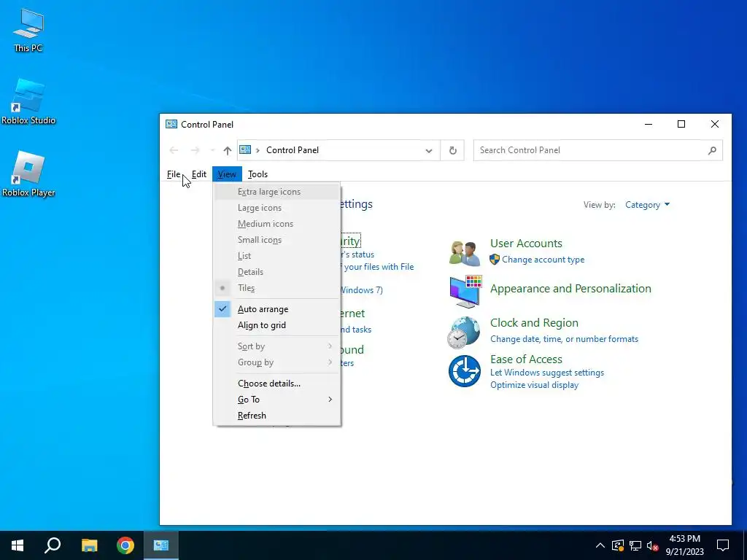Expand the Go To submenu
Viewport: 747px width, 560px height.
pos(276,400)
